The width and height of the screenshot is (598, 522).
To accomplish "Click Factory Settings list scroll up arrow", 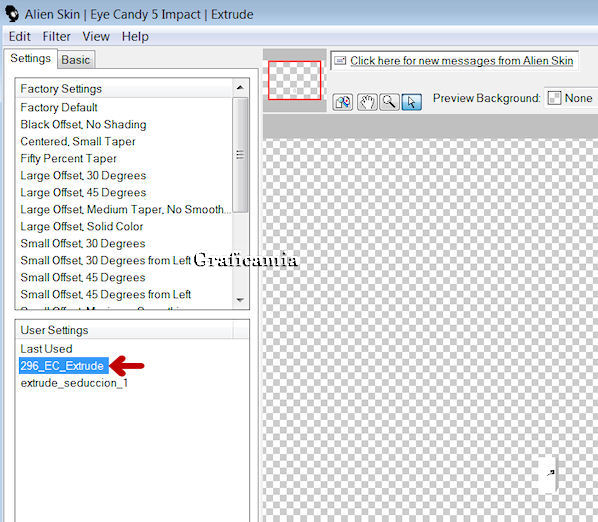I will point(240,88).
